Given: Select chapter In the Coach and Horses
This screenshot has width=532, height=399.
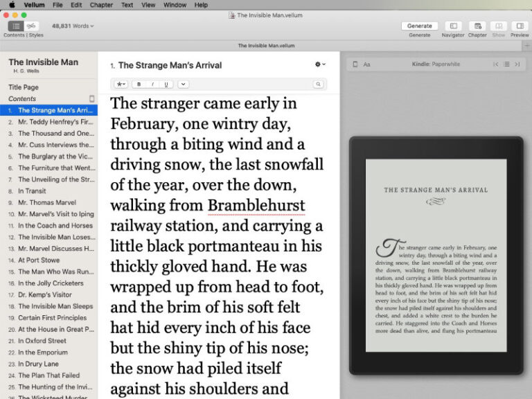Looking at the screenshot, I should (x=49, y=226).
